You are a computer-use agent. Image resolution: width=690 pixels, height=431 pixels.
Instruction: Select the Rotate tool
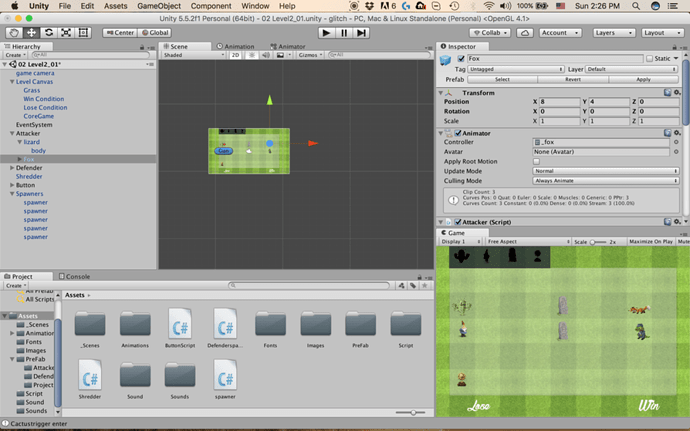click(49, 33)
